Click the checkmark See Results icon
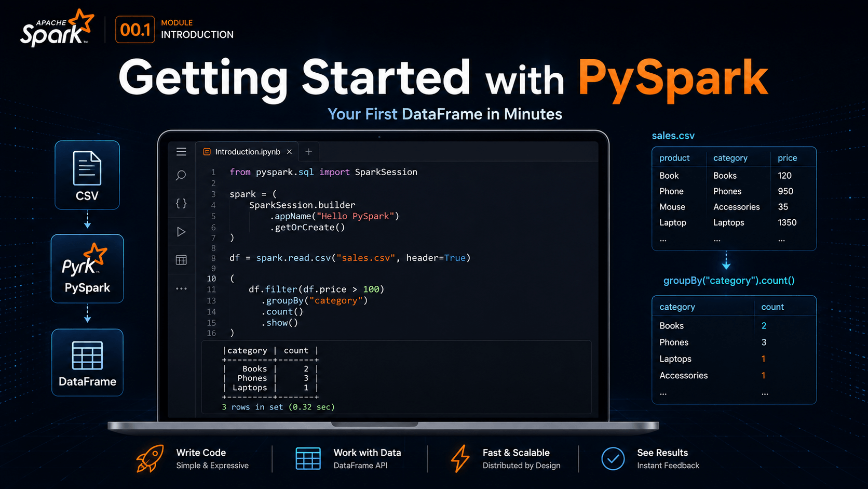 point(613,458)
